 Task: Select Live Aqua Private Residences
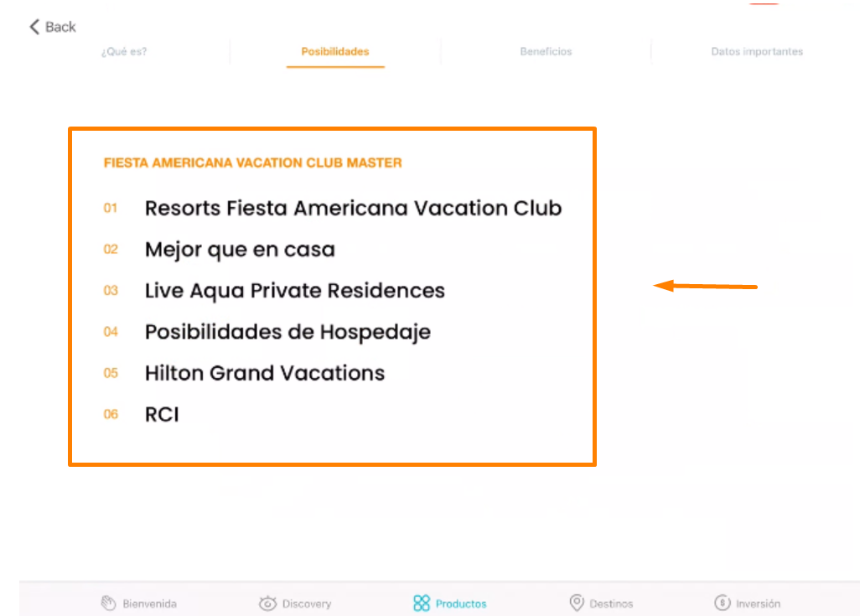point(294,291)
